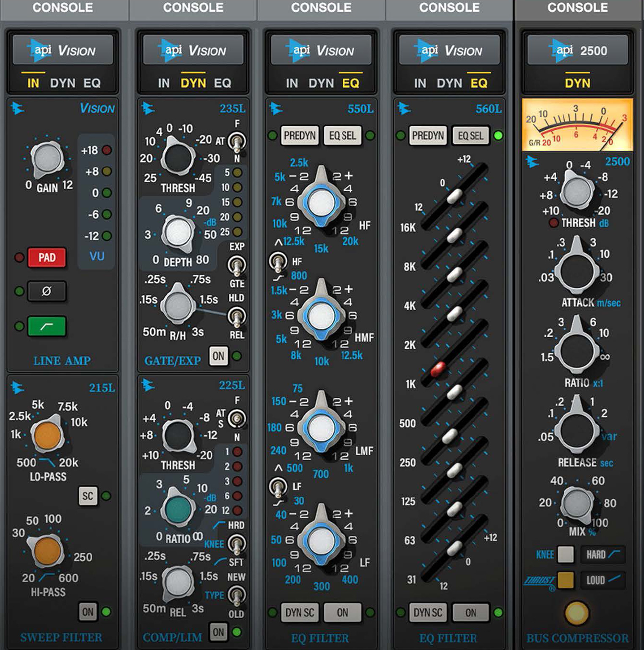
Task: Flip the EXP/GTE toggle switch
Action: (236, 265)
